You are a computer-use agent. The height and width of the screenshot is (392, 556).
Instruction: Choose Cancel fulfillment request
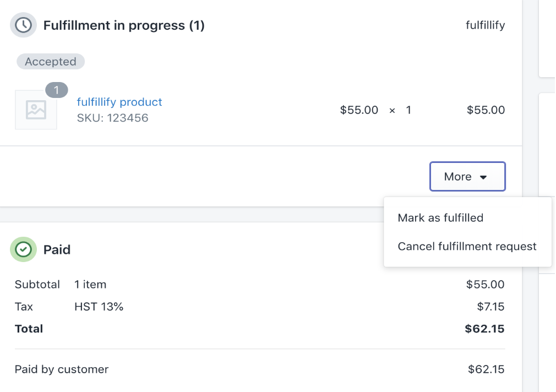pos(467,246)
